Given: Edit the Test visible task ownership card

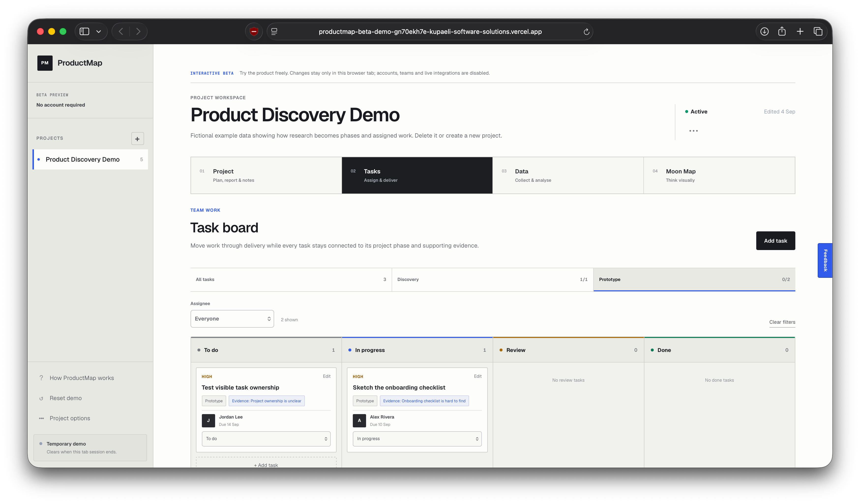Looking at the screenshot, I should 326,376.
